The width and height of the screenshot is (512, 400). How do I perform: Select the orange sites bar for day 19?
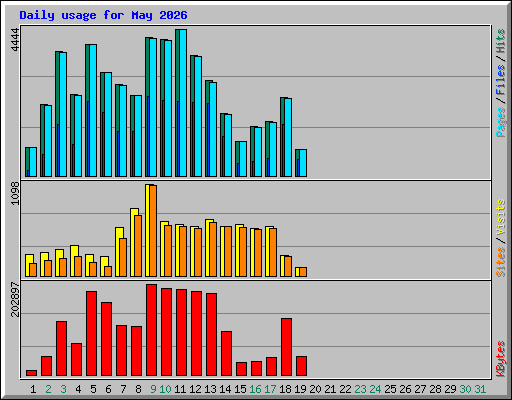tap(303, 272)
